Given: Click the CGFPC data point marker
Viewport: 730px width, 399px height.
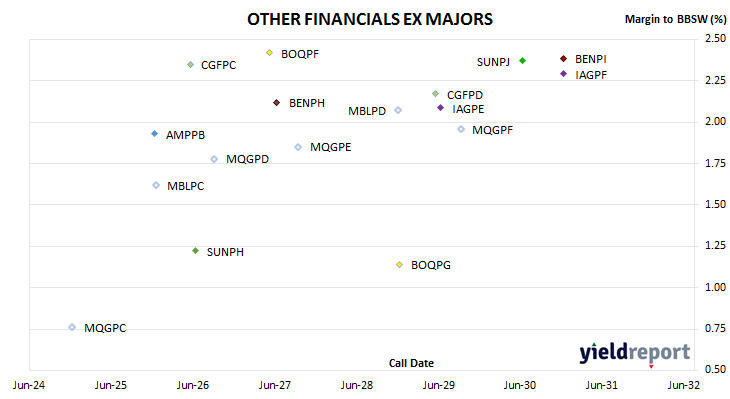Looking at the screenshot, I should tap(190, 65).
